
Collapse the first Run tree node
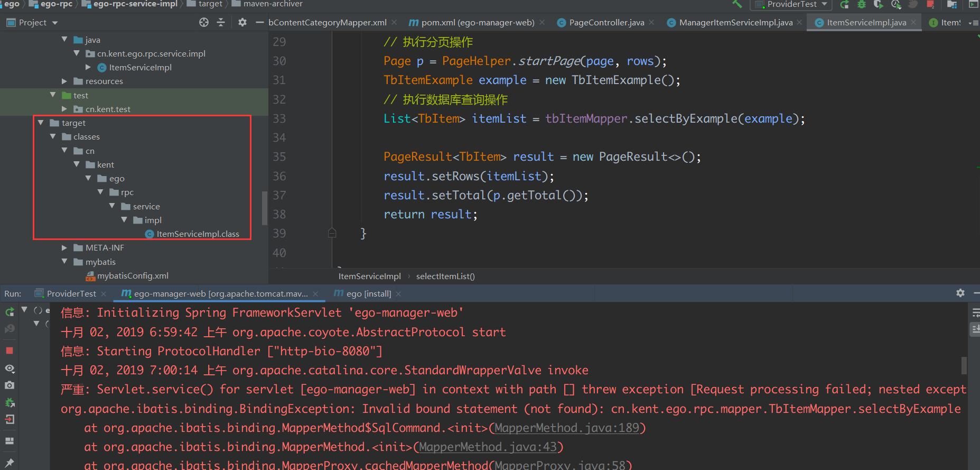tap(24, 310)
